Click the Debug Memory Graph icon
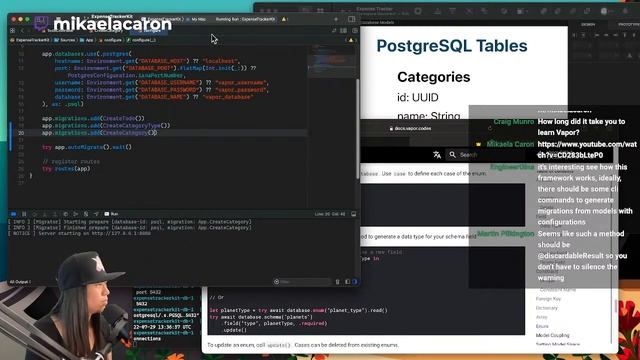Screen dimensions: 640x360 point(76,214)
